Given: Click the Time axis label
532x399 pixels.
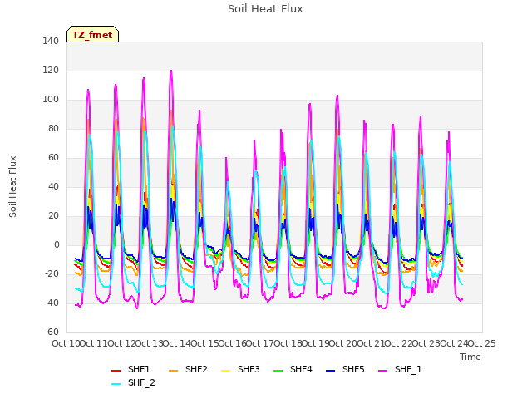Looking at the screenshot, I should tap(470, 357).
